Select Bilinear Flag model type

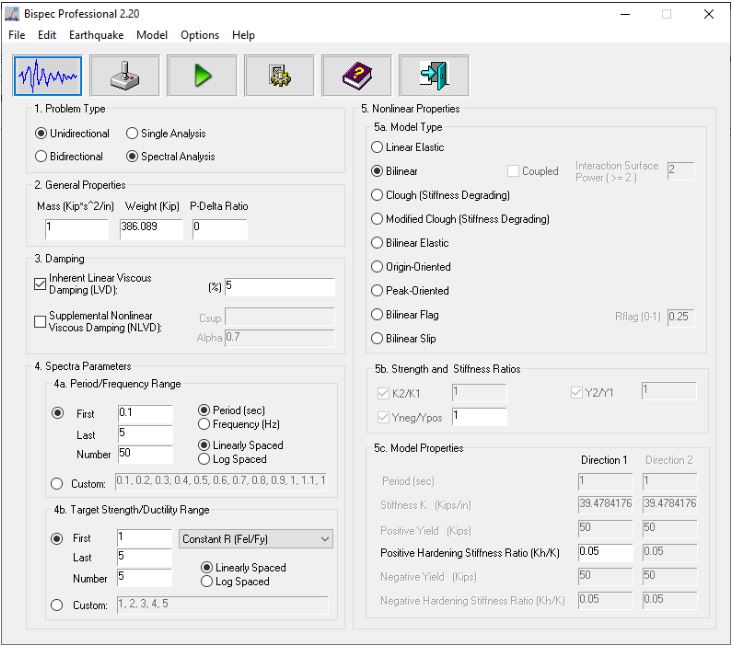tap(364, 315)
